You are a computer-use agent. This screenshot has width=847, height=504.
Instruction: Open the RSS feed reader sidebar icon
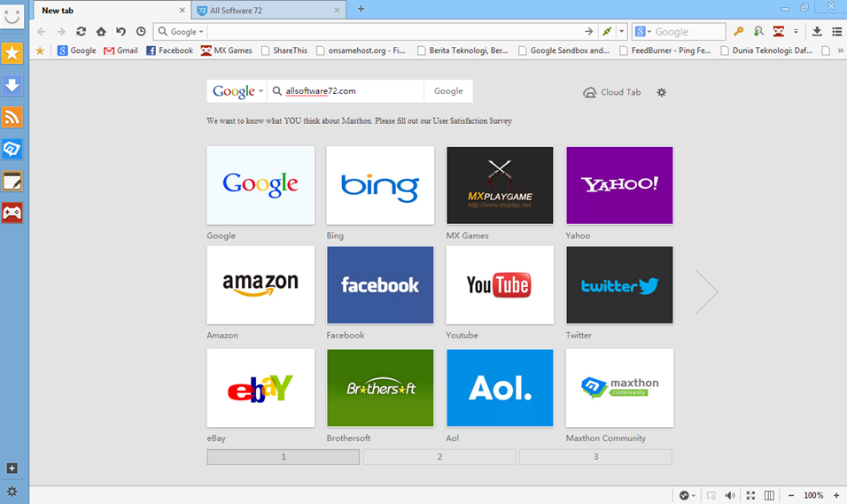pyautogui.click(x=12, y=117)
